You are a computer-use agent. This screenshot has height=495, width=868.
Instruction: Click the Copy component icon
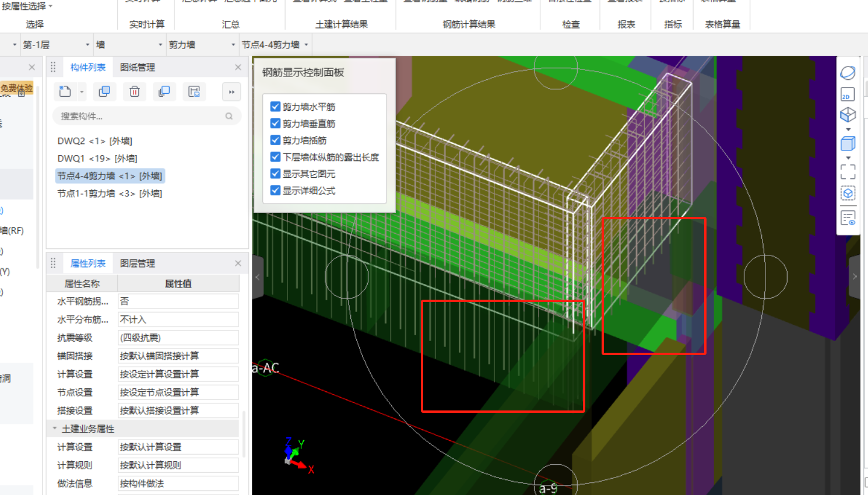tap(104, 92)
